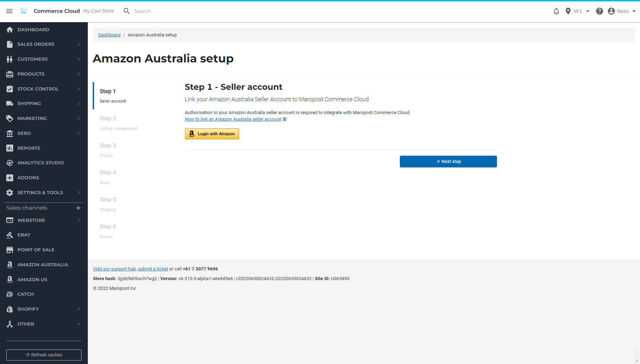
Task: Click the Next step button
Action: point(448,162)
